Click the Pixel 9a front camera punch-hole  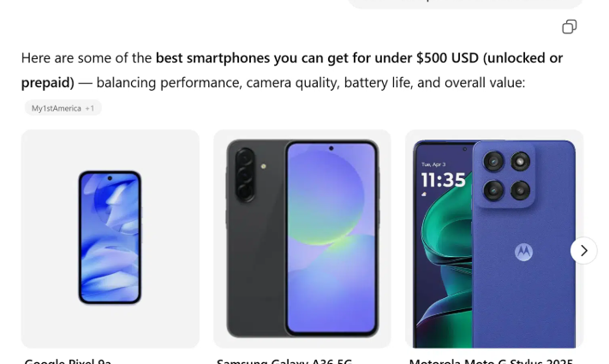point(110,178)
